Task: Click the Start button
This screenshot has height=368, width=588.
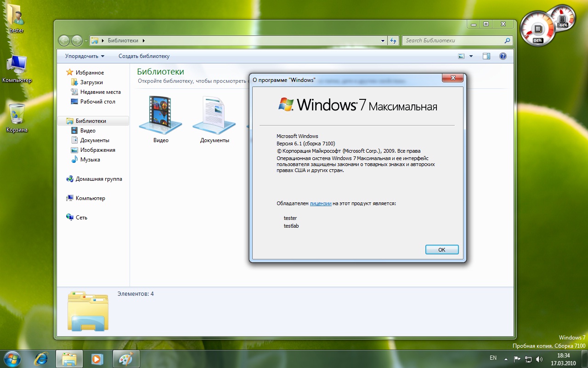Action: coord(13,358)
